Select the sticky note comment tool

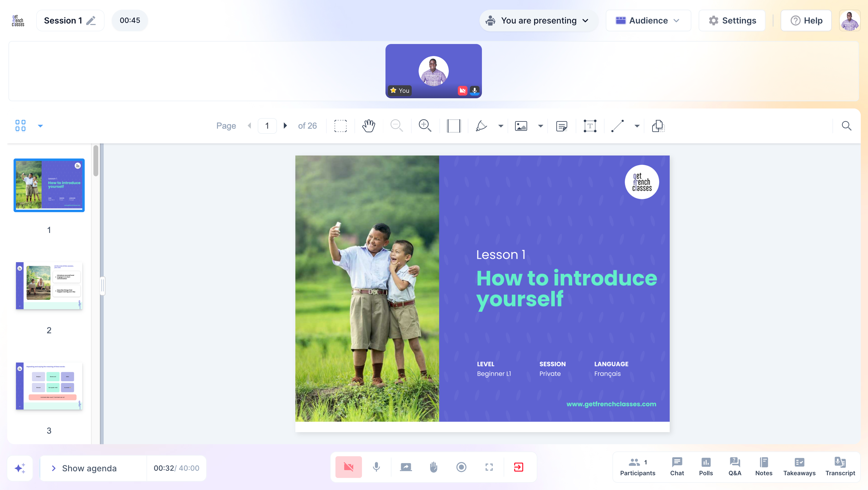click(561, 126)
